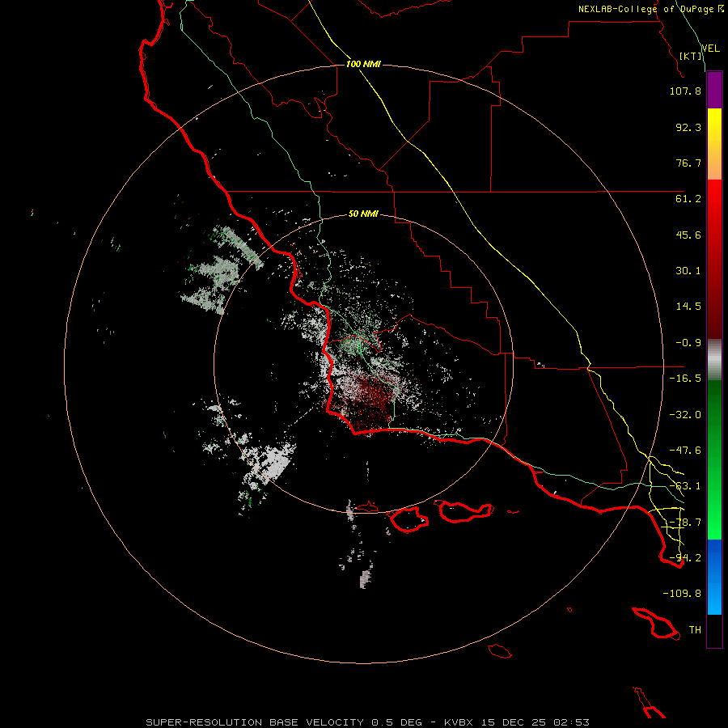This screenshot has height=728, width=728.
Task: Click the VEL legend title
Action: click(x=710, y=49)
